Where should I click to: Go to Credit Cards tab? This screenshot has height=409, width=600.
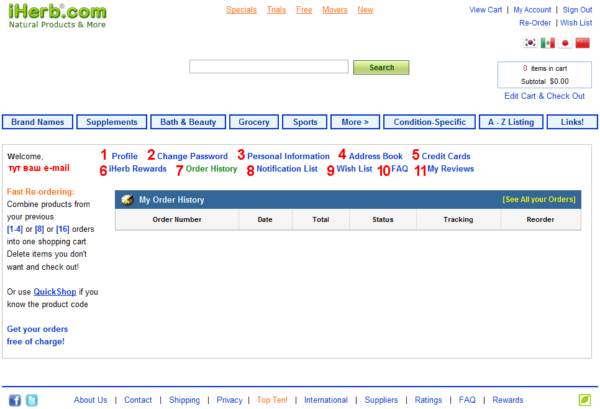(446, 156)
